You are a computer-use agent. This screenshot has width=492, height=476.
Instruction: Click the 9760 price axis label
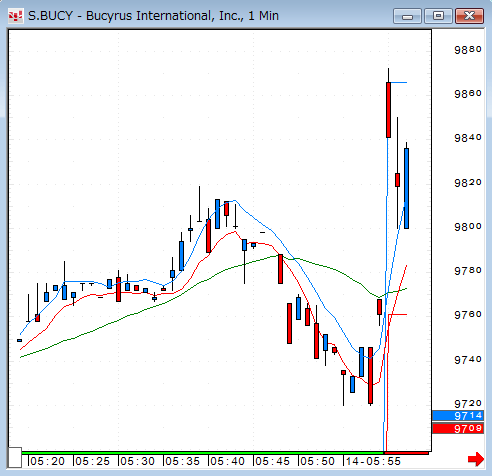(x=468, y=314)
